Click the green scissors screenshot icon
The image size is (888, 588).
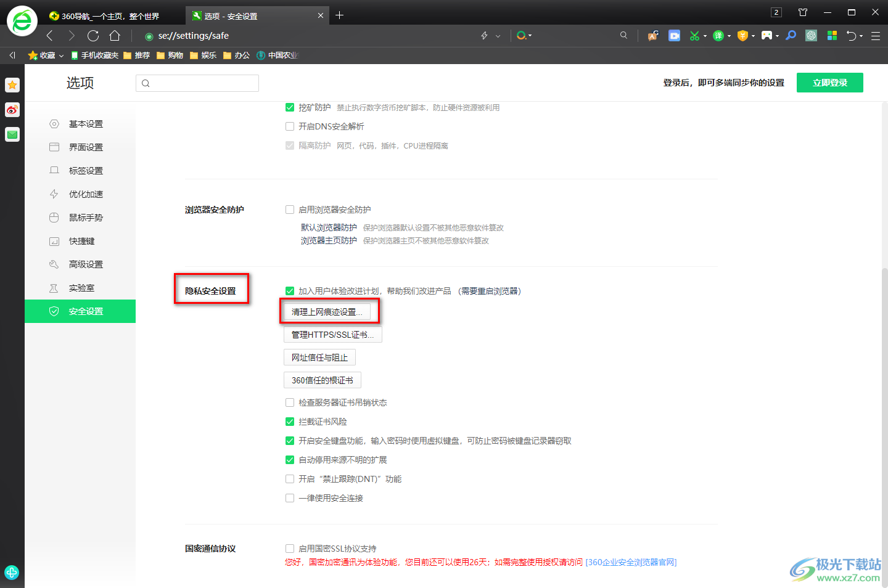tap(694, 36)
